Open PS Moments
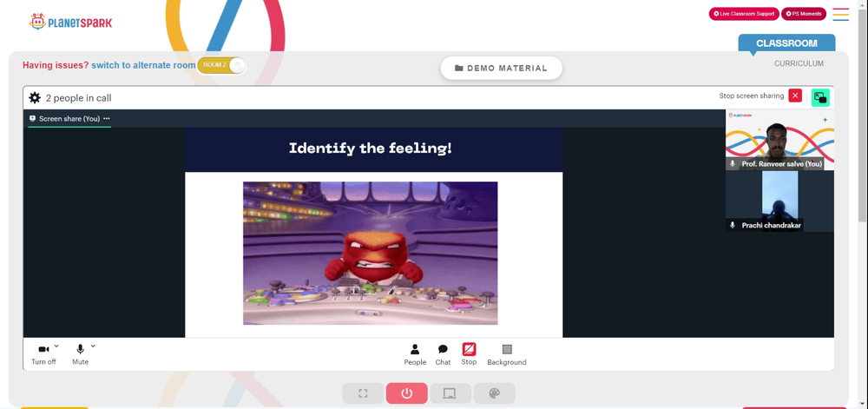This screenshot has width=868, height=409. coord(803,14)
